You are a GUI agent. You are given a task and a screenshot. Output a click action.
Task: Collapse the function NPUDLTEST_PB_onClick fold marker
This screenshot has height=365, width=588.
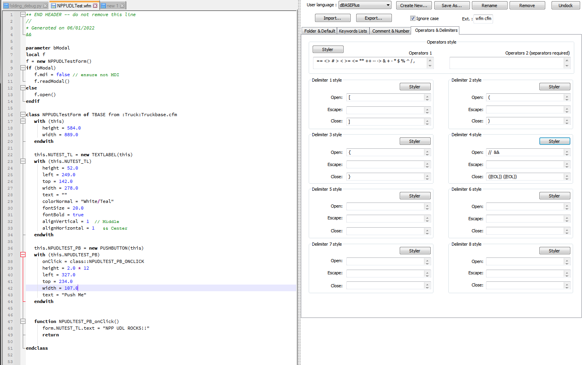click(23, 321)
